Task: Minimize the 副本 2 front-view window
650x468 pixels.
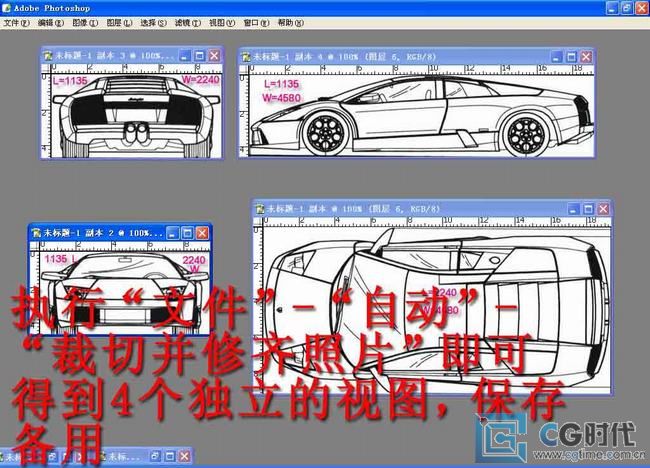Action: point(173,233)
